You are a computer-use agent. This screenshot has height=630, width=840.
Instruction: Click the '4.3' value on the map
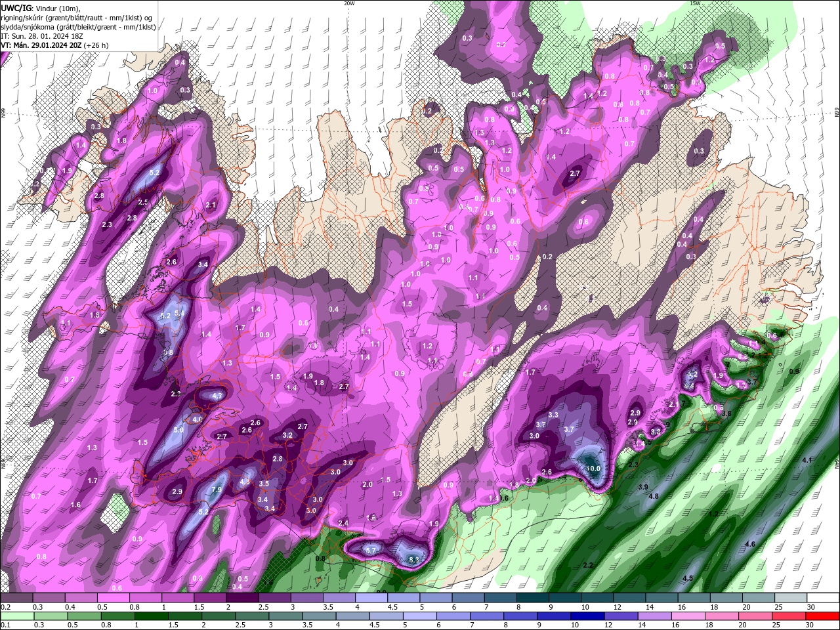(245, 482)
